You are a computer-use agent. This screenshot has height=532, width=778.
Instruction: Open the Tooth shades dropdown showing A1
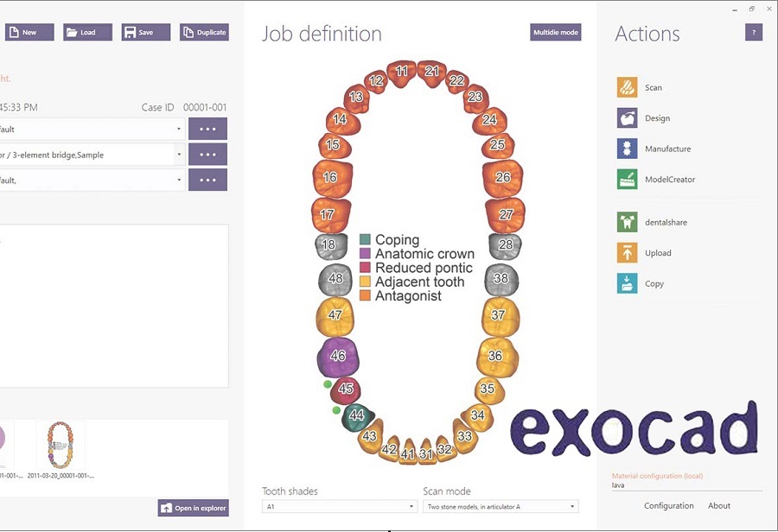pos(340,506)
